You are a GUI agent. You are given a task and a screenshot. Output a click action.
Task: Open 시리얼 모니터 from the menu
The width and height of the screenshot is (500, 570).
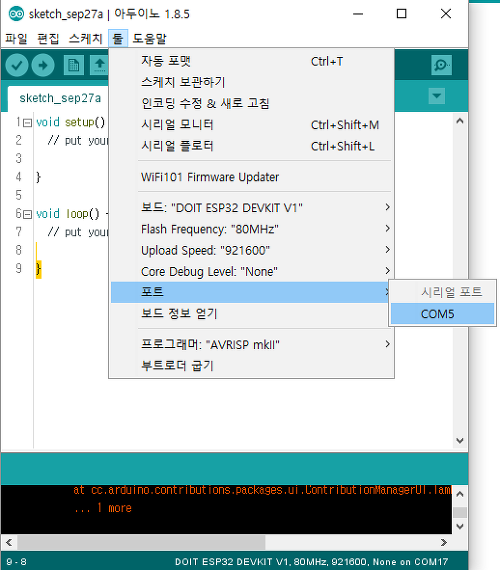coord(252,125)
